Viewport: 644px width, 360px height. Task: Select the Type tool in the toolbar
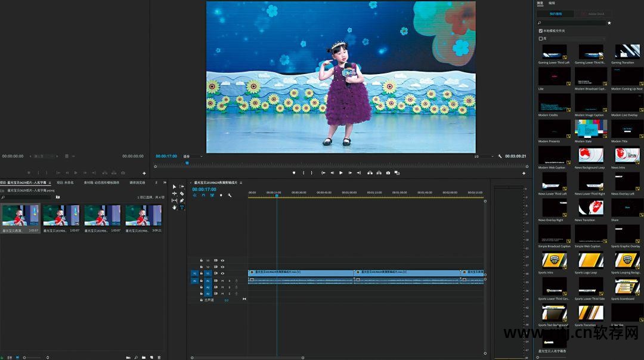pyautogui.click(x=182, y=208)
